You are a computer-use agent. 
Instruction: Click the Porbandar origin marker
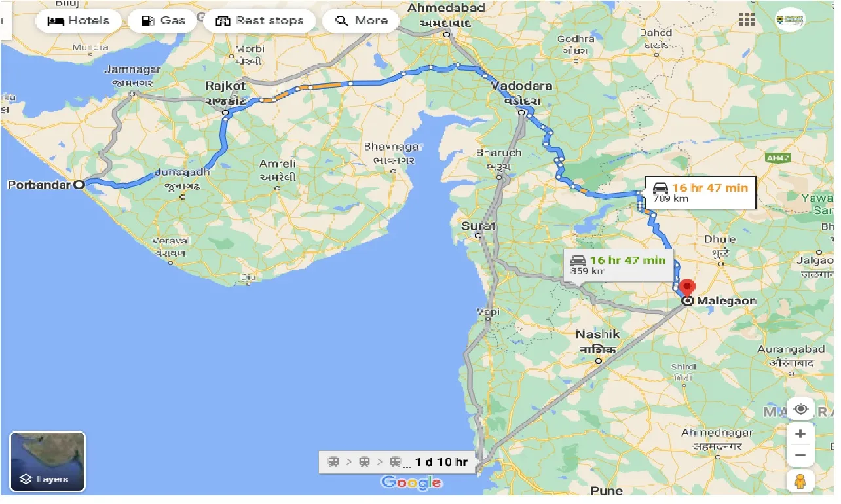[79, 185]
